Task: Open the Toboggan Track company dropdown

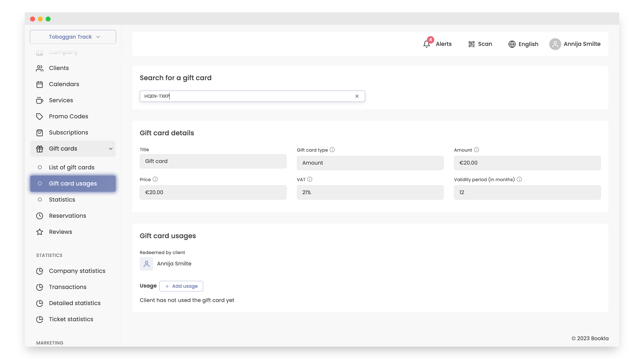Action: (73, 37)
